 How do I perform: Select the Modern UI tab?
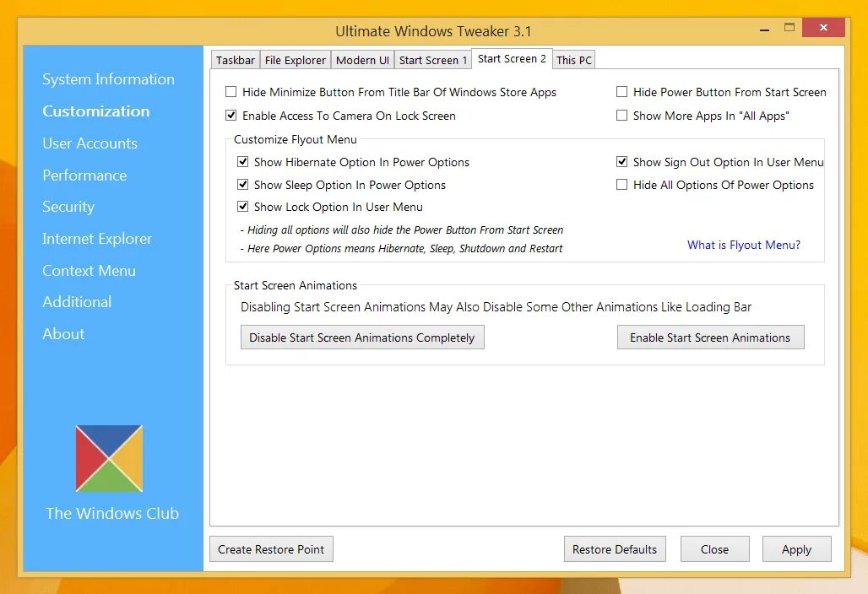point(362,60)
